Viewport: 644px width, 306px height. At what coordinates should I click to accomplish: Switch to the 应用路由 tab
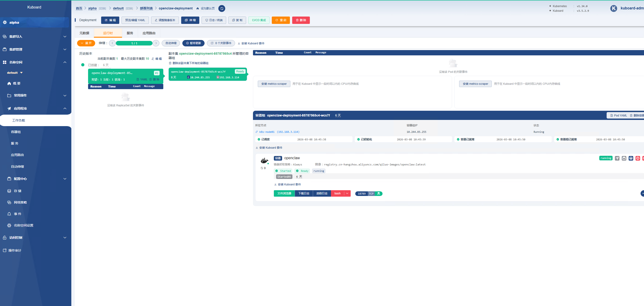click(x=149, y=33)
